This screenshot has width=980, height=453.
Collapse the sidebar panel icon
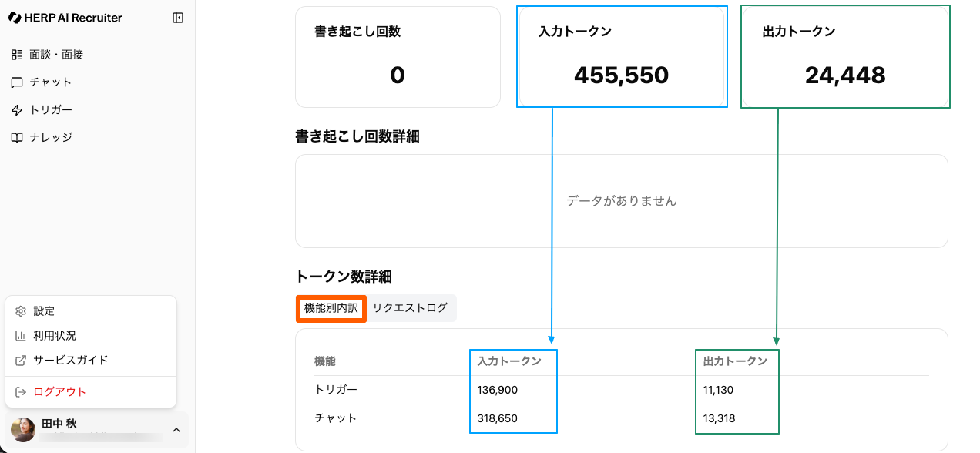coord(178,18)
